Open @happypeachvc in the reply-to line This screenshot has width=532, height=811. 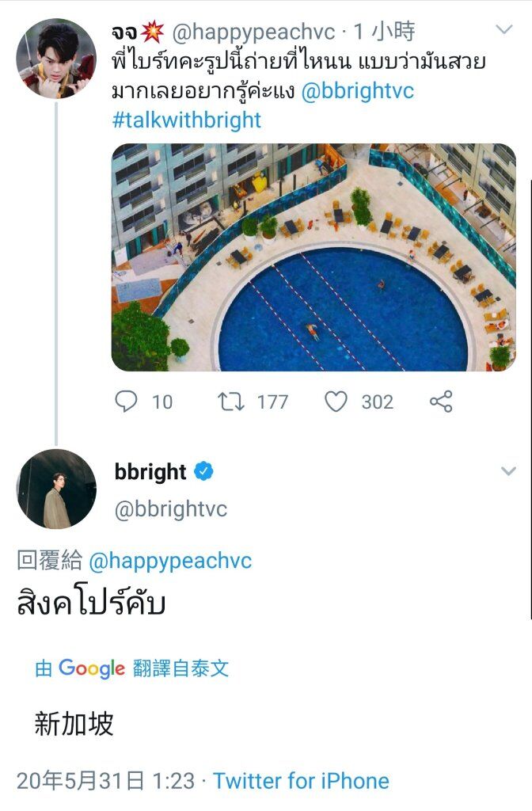(170, 561)
